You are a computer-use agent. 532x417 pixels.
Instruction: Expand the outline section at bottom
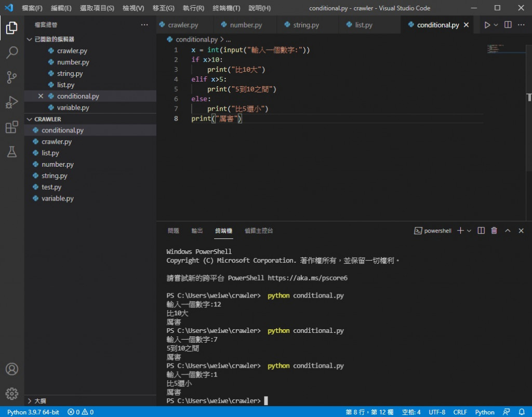tap(30, 401)
